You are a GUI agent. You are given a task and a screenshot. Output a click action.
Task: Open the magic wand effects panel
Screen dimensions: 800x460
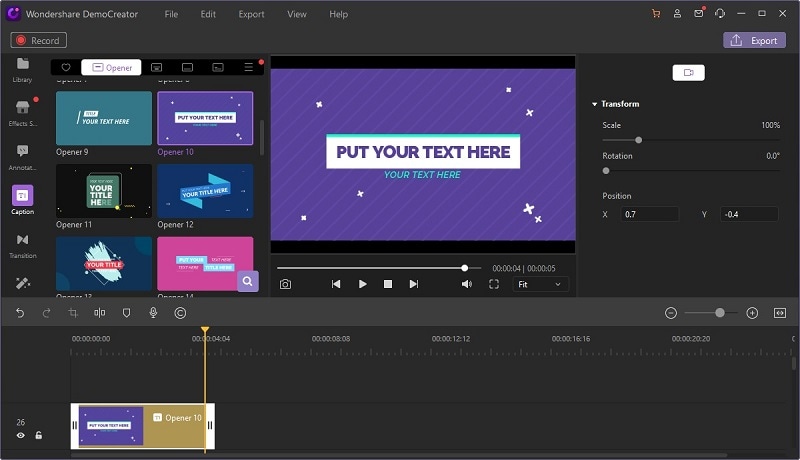click(22, 283)
